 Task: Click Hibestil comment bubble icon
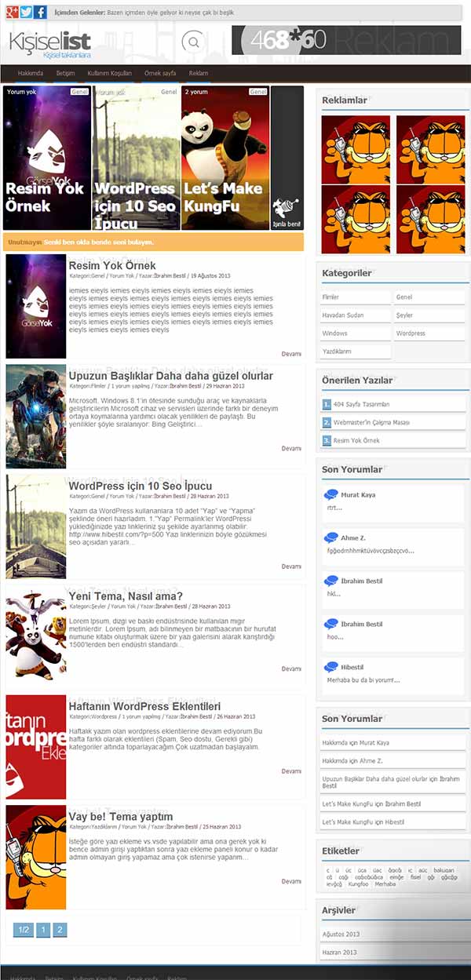(x=330, y=667)
